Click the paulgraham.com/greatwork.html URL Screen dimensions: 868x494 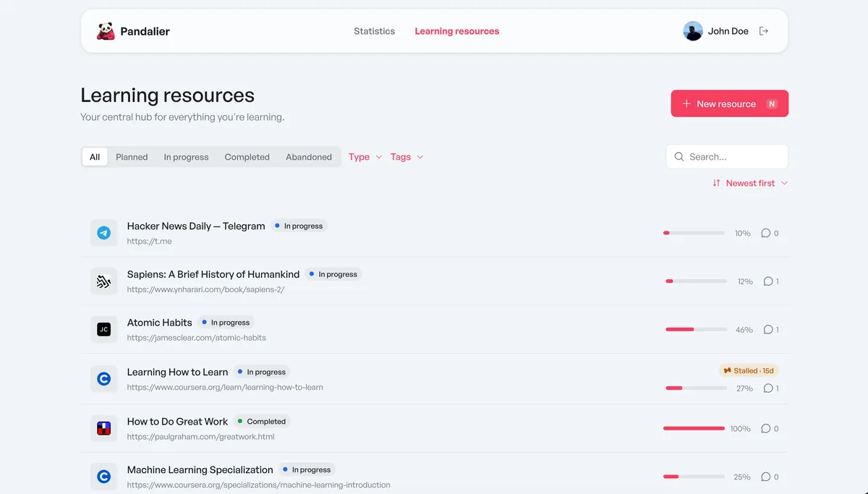coord(201,437)
